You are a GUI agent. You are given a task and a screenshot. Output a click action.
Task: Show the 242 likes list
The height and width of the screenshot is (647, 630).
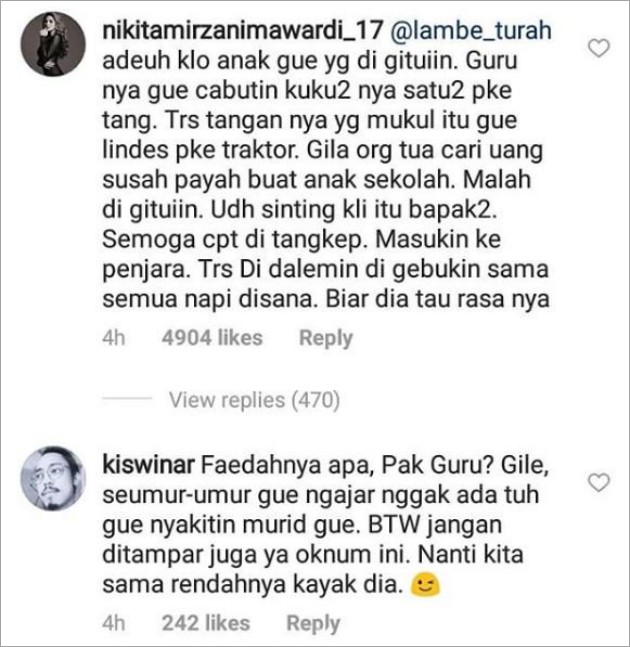click(206, 623)
